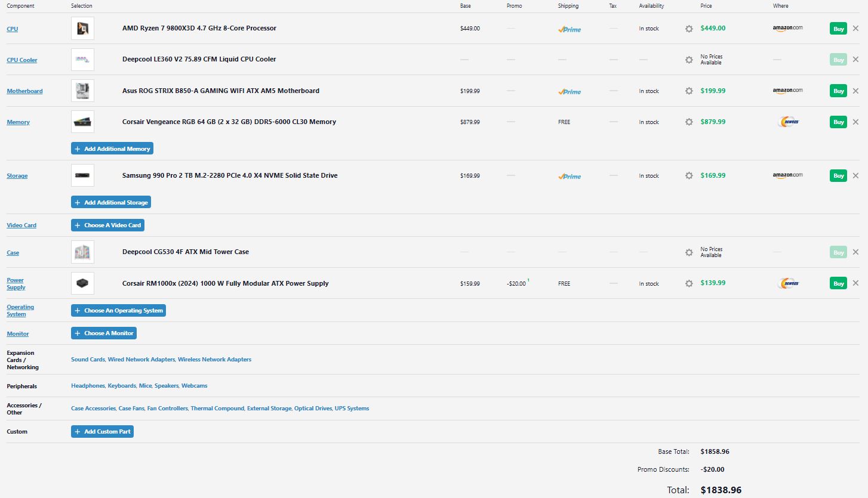The height and width of the screenshot is (498, 868).
Task: Open the Samsung 990 Pro 2 TB product name
Action: (x=230, y=175)
